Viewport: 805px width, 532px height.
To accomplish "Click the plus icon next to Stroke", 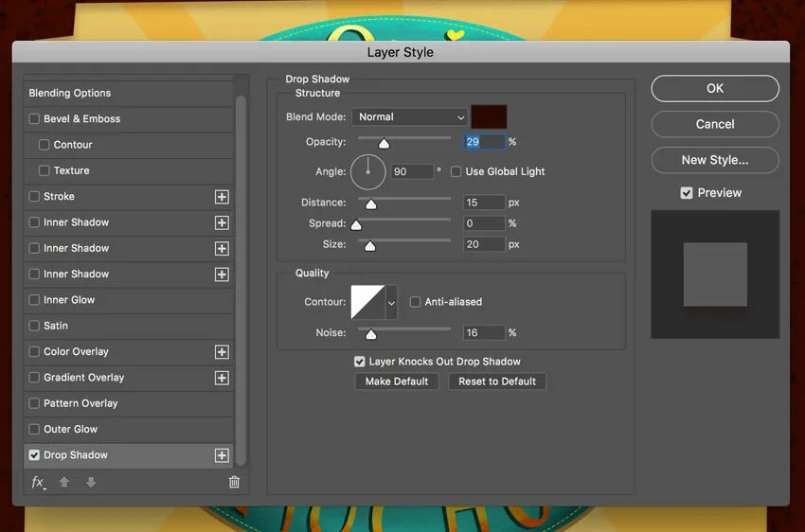I will [x=222, y=197].
